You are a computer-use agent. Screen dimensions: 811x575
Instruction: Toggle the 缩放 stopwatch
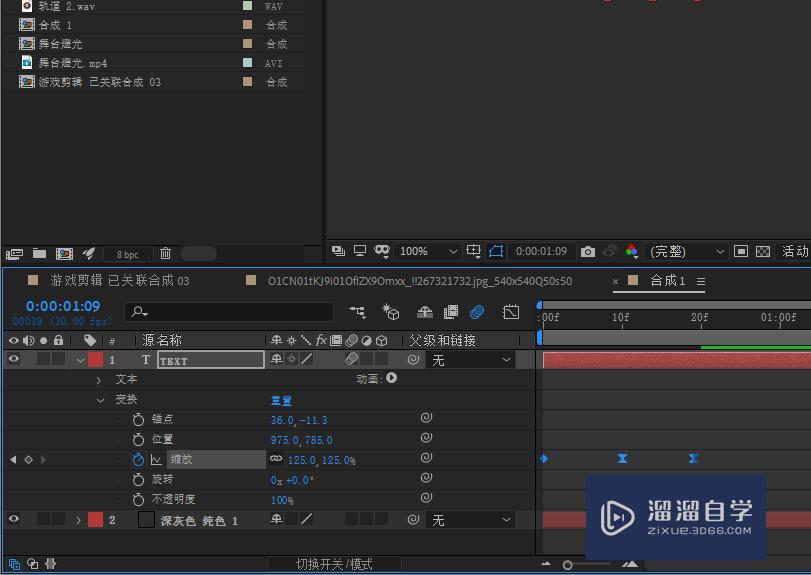coord(138,459)
